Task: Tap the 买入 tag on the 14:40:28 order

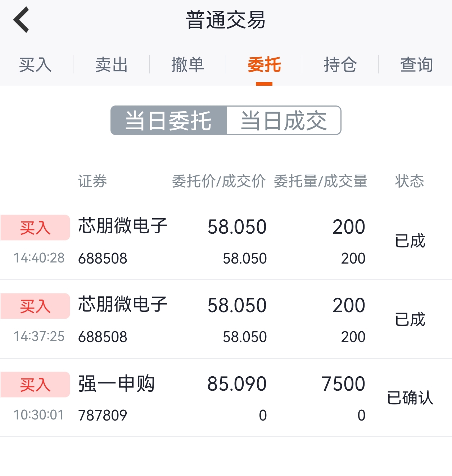Action: 35,228
